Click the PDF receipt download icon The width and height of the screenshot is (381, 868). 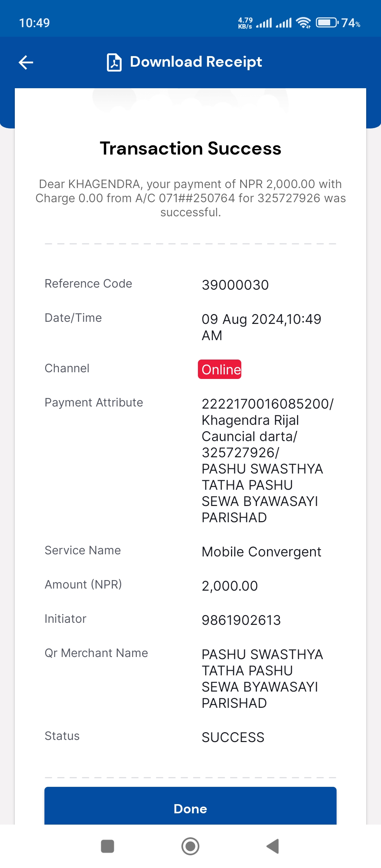[x=114, y=62]
